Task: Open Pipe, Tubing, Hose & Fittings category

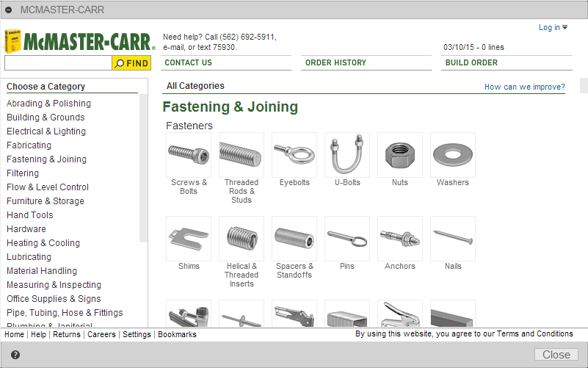Action: click(65, 313)
